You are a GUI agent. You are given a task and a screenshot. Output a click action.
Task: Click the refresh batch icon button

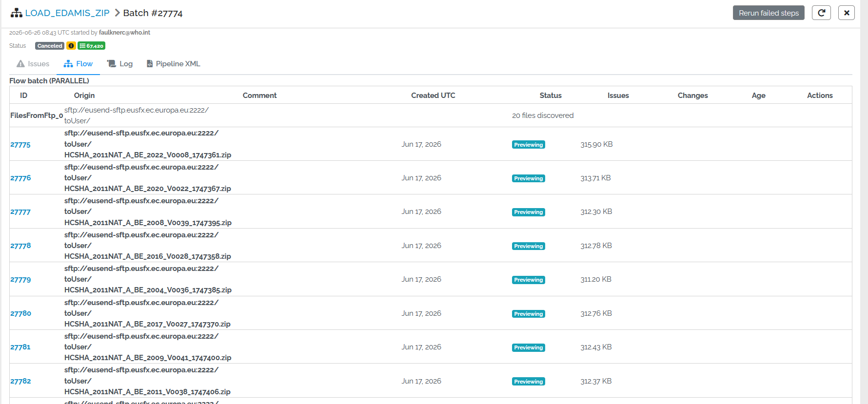[821, 13]
